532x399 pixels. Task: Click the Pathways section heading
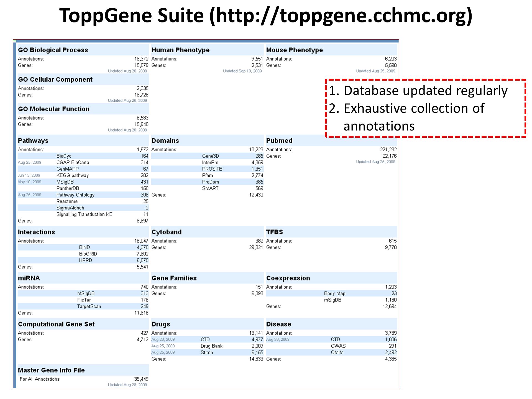(33, 140)
